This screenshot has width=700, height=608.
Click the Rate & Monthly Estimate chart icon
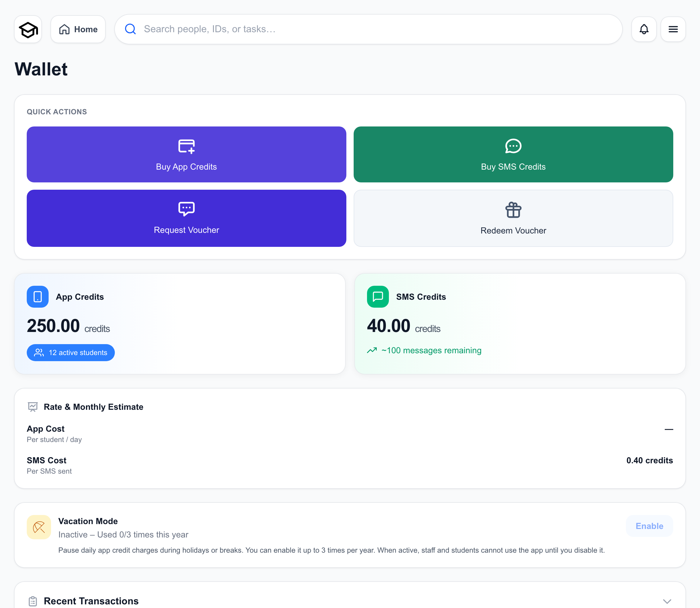pos(33,407)
